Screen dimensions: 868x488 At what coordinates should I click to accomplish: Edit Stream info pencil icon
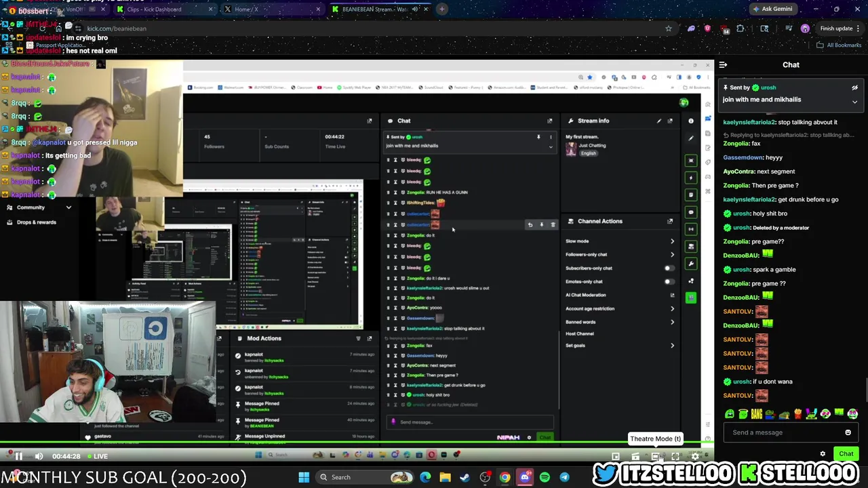coord(658,121)
